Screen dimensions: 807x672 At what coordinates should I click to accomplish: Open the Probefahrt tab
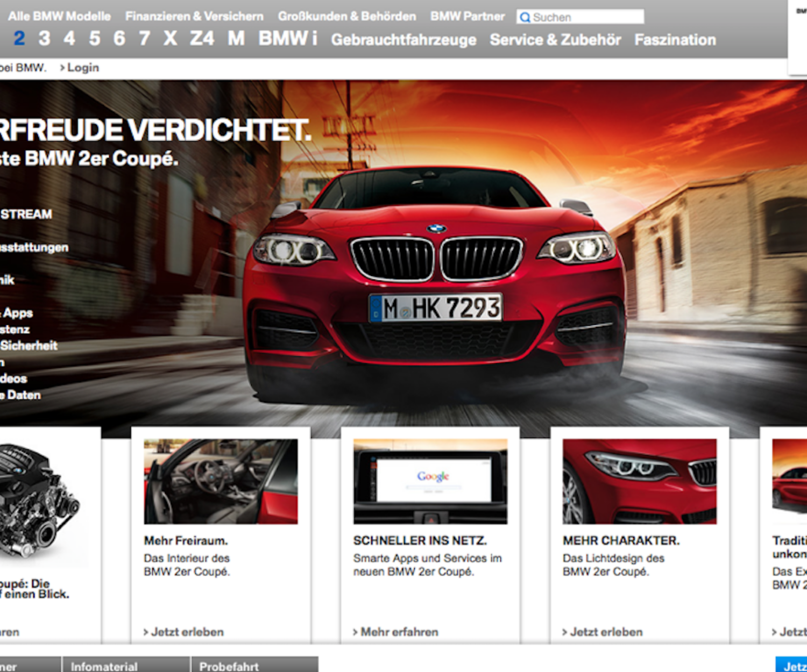pyautogui.click(x=229, y=667)
